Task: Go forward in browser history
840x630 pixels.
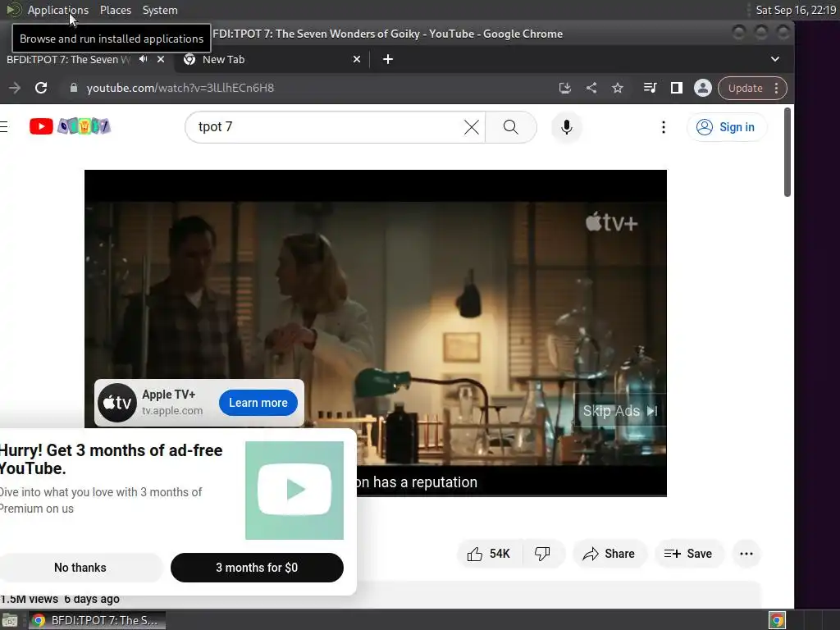Action: pyautogui.click(x=15, y=88)
